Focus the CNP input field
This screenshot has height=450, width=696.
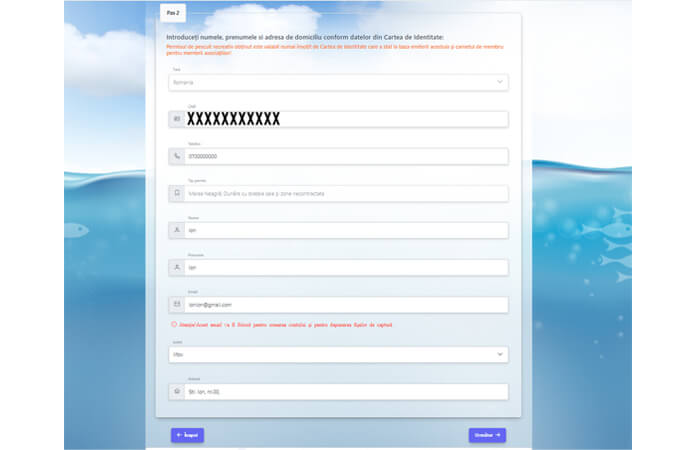pyautogui.click(x=345, y=119)
